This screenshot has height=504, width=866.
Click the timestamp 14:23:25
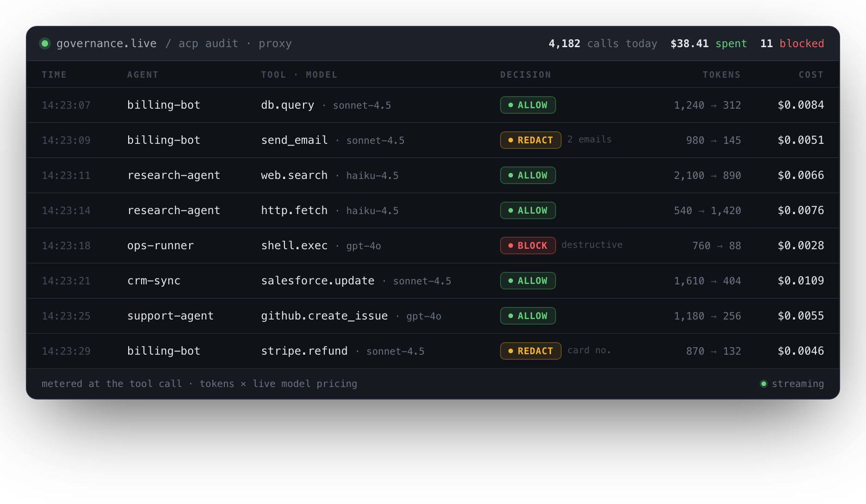click(x=66, y=316)
